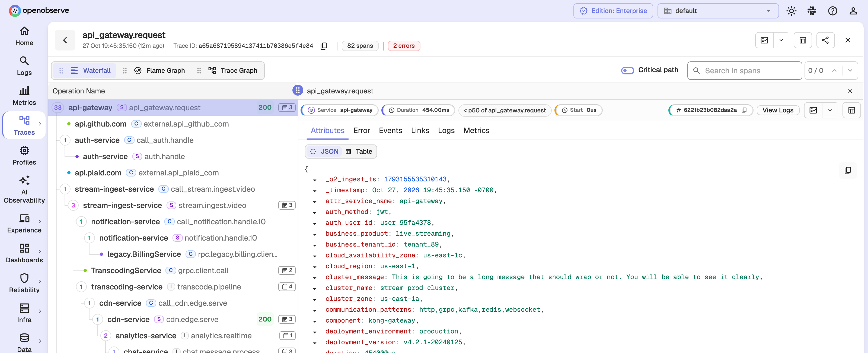This screenshot has width=868, height=353.
Task: Switch attributes view to JSON
Action: pyautogui.click(x=324, y=152)
